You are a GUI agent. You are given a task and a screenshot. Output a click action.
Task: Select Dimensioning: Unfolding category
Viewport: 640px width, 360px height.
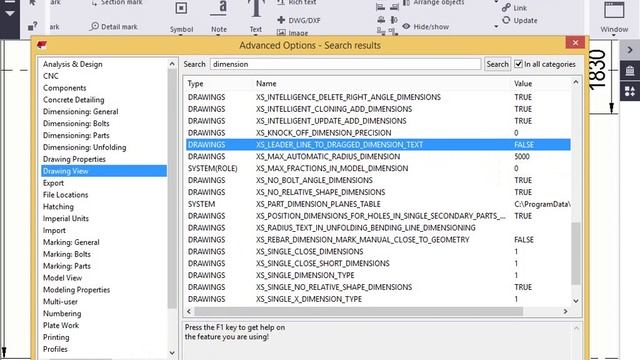point(84,147)
